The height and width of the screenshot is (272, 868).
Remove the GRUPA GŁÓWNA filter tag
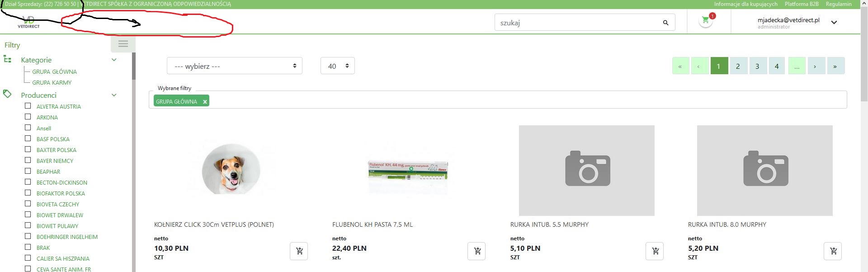[205, 102]
